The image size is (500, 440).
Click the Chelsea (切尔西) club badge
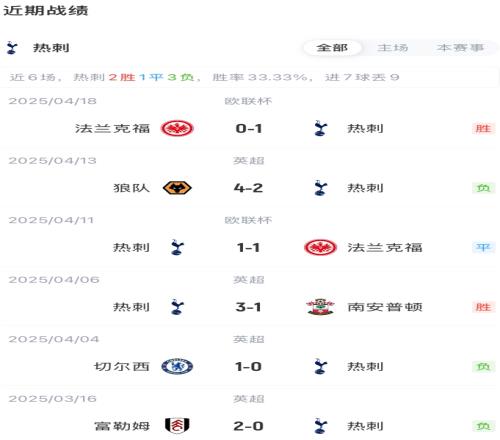click(x=177, y=367)
